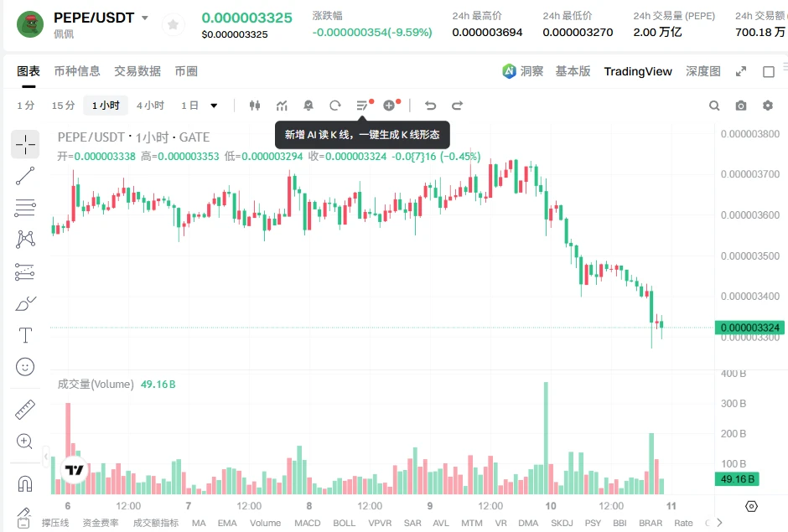Select the crosshair cursor tool
The width and height of the screenshot is (788, 532).
tap(25, 145)
